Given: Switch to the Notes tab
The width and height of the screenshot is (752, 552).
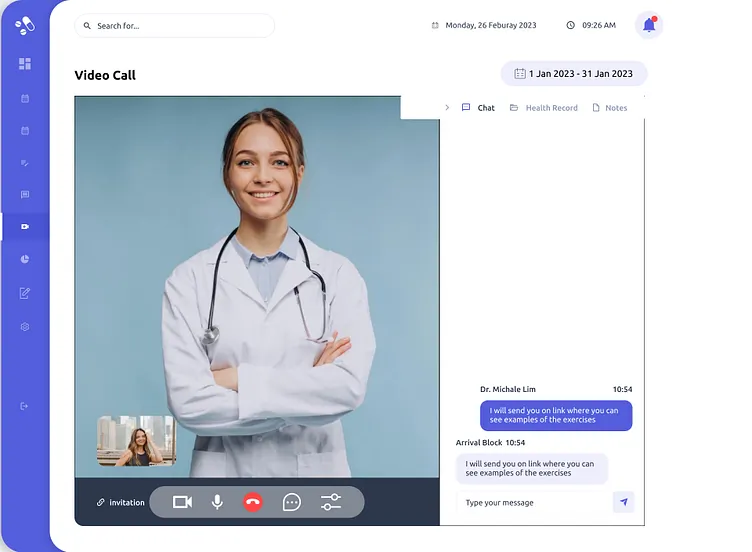Looking at the screenshot, I should (x=610, y=107).
